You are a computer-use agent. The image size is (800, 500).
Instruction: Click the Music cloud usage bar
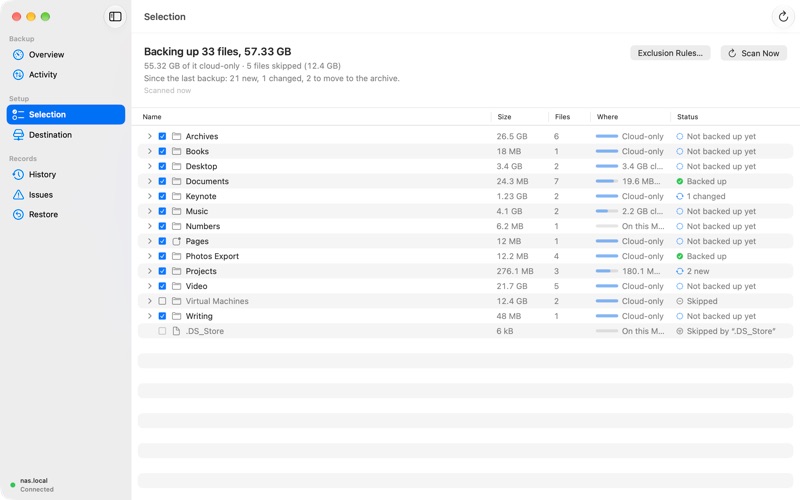point(607,211)
